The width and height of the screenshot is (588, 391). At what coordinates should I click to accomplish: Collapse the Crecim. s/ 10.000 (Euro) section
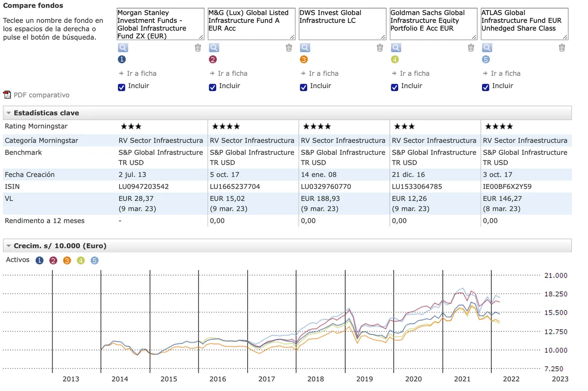(x=8, y=246)
